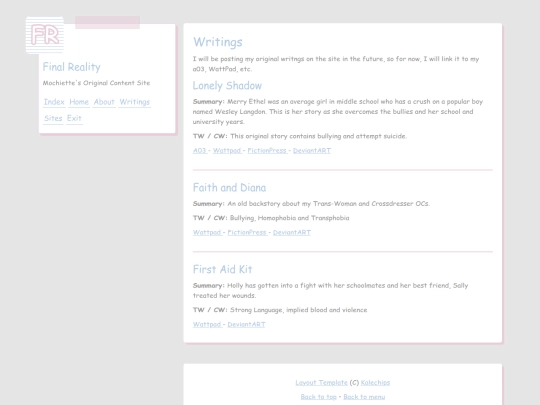The width and height of the screenshot is (540, 405).
Task: Select the Writings menu link
Action: tap(135, 102)
